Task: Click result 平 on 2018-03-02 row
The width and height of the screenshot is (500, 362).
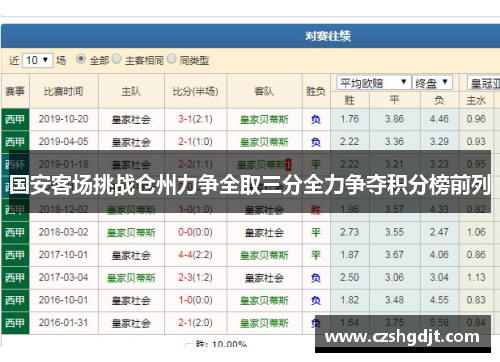Action: tap(316, 232)
